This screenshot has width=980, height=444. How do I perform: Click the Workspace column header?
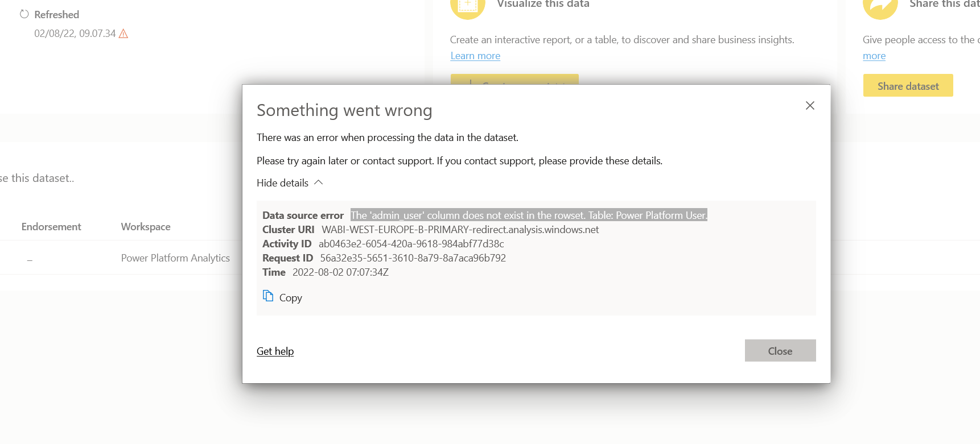(x=145, y=226)
